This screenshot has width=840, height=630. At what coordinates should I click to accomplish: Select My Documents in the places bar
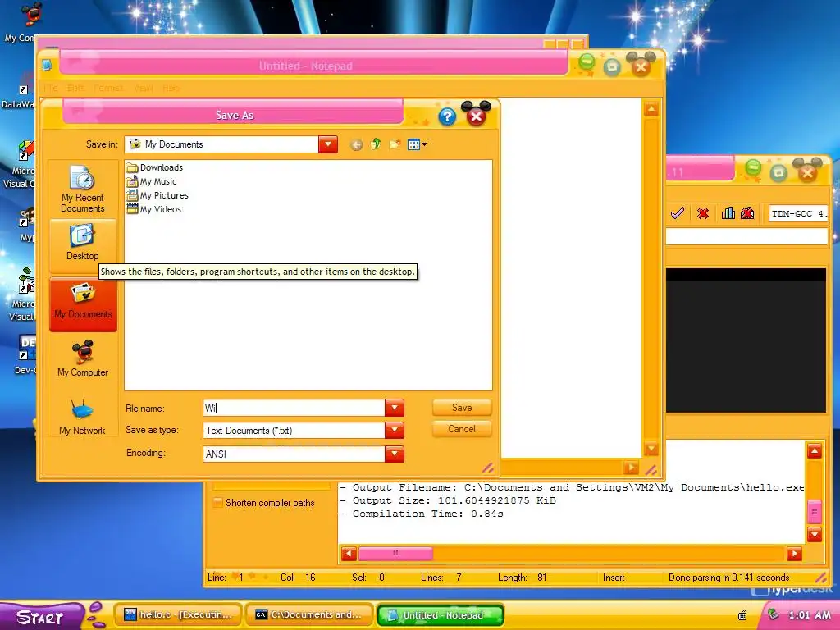pyautogui.click(x=83, y=304)
